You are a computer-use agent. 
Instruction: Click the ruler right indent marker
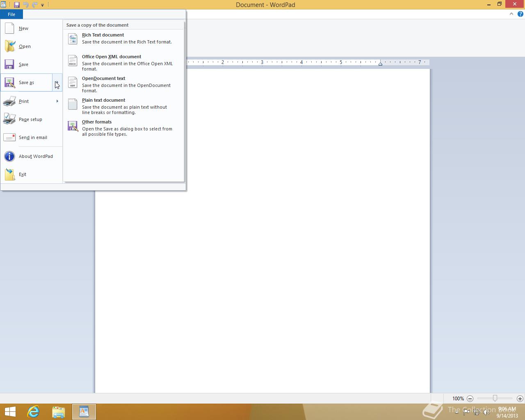[380, 64]
